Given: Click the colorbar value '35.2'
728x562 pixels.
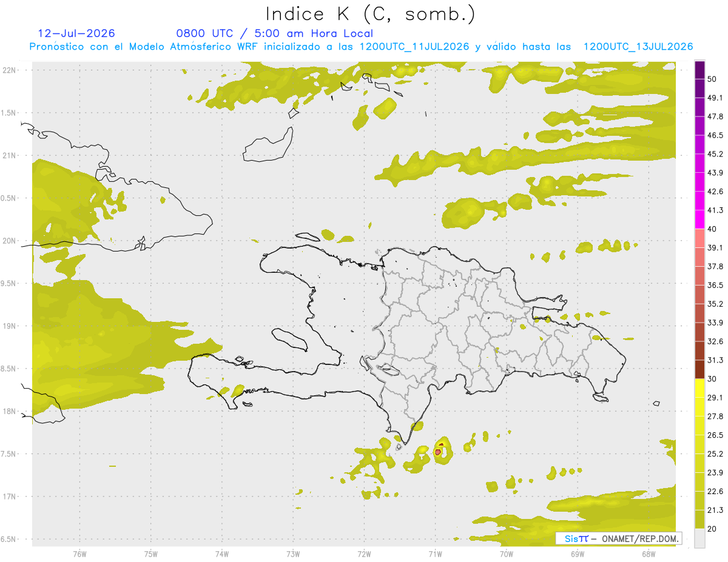Looking at the screenshot, I should click(715, 304).
